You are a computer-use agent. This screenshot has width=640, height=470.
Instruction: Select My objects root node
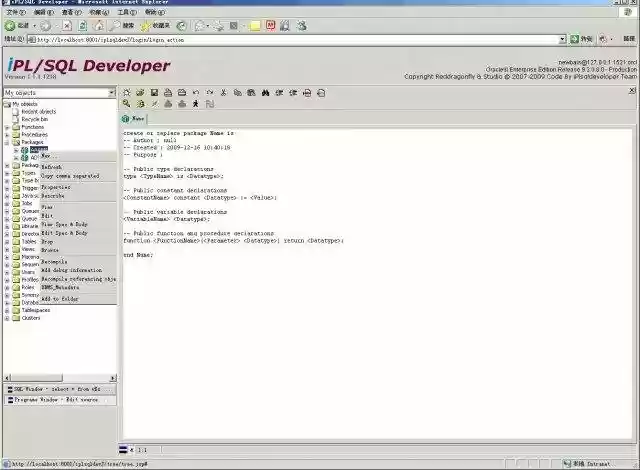coord(25,104)
